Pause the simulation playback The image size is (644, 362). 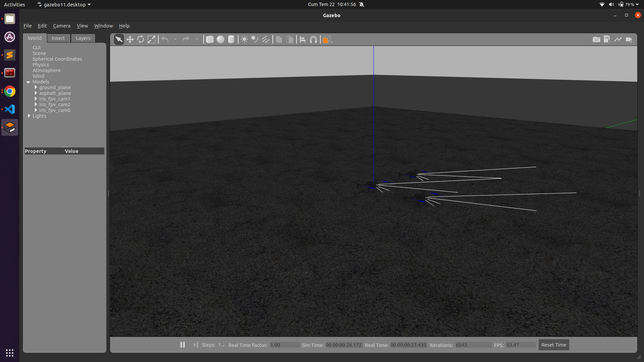(x=182, y=345)
